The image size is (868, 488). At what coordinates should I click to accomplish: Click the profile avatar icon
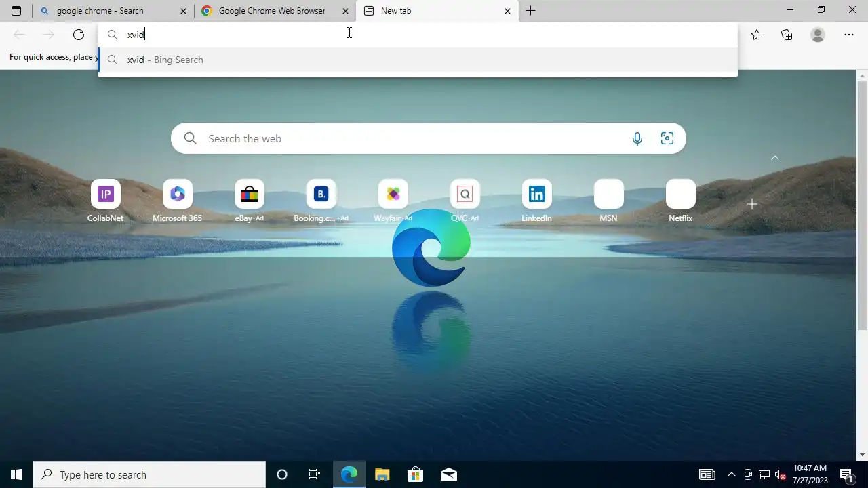(818, 35)
